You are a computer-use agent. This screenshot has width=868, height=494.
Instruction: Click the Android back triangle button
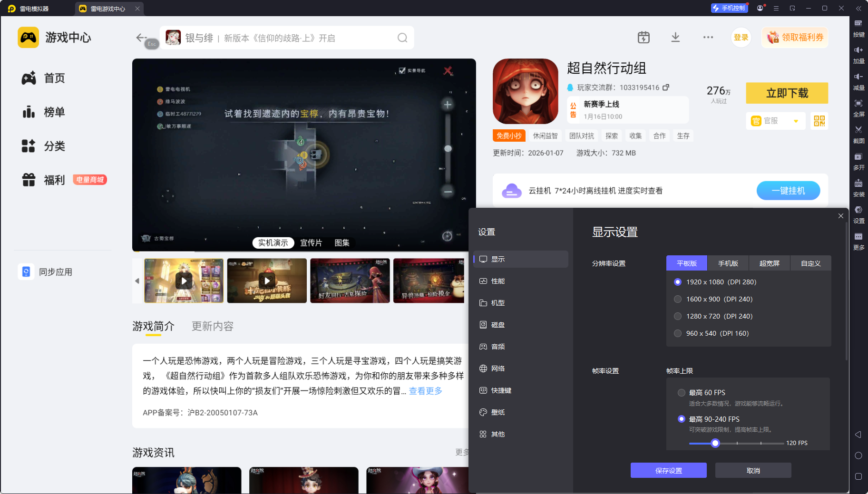pyautogui.click(x=858, y=435)
